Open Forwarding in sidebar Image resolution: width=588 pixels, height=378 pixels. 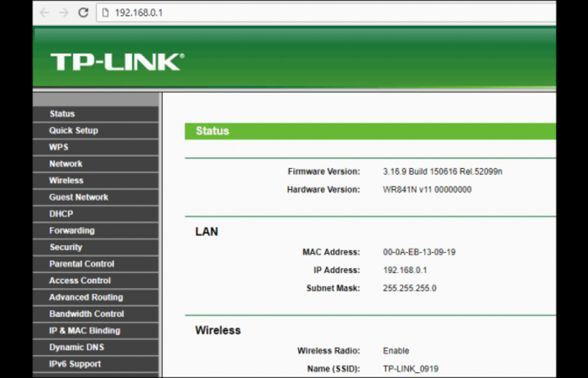tap(96, 231)
